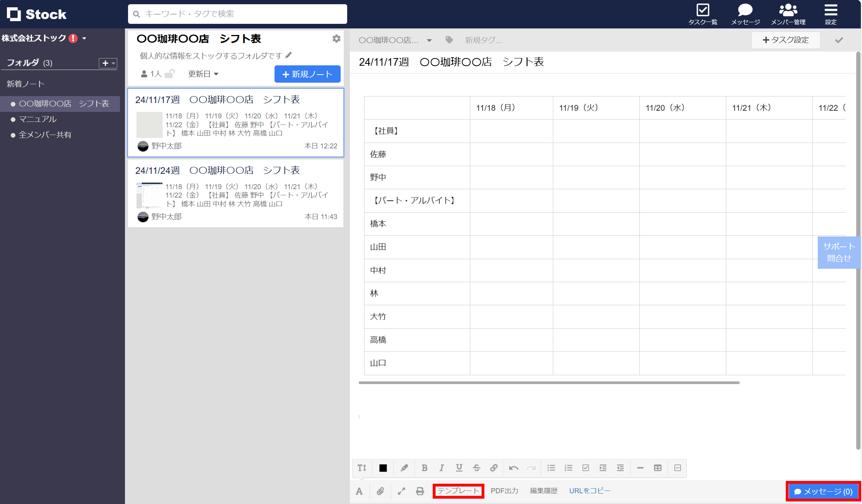Attach a file with the paperclip icon
862x504 pixels.
[x=381, y=491]
